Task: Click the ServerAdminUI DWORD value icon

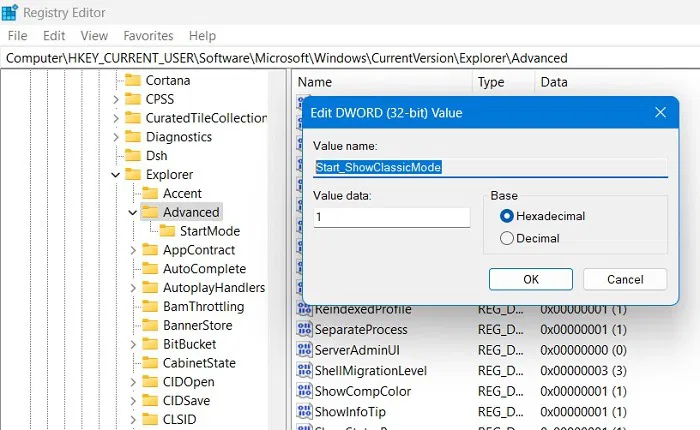Action: point(305,350)
